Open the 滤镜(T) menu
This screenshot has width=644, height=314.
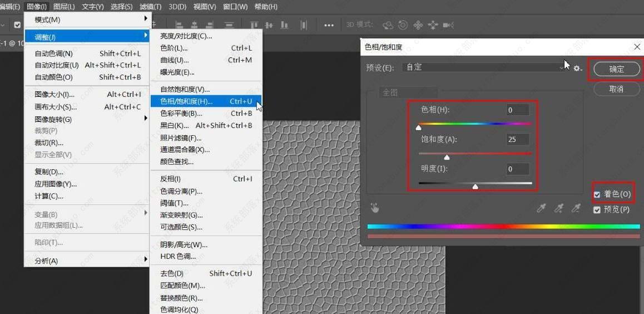click(150, 7)
